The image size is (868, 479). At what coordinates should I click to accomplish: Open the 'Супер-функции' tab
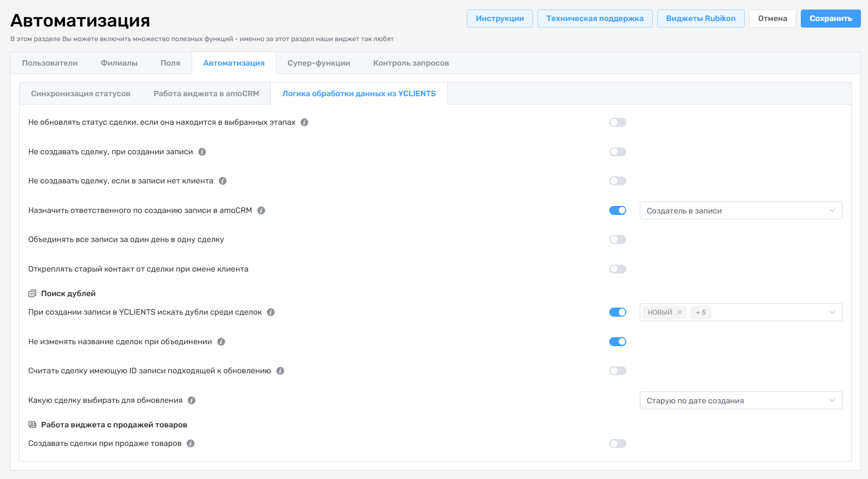click(x=319, y=63)
